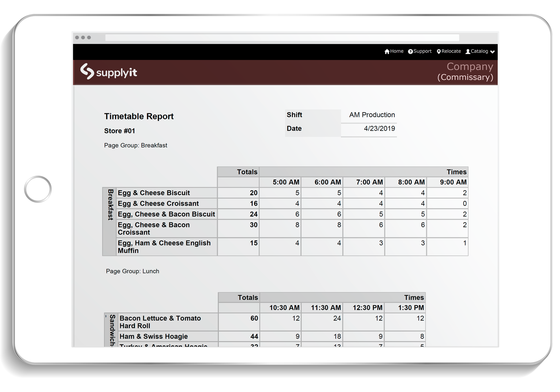This screenshot has height=392, width=560.
Task: Click the Support question-mark icon
Action: click(411, 51)
